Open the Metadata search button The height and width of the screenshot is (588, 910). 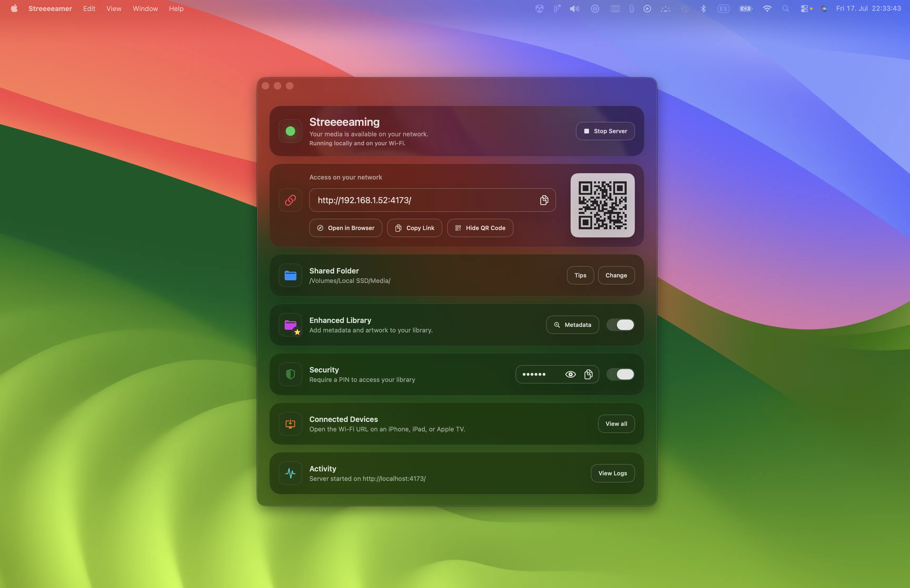pos(572,325)
